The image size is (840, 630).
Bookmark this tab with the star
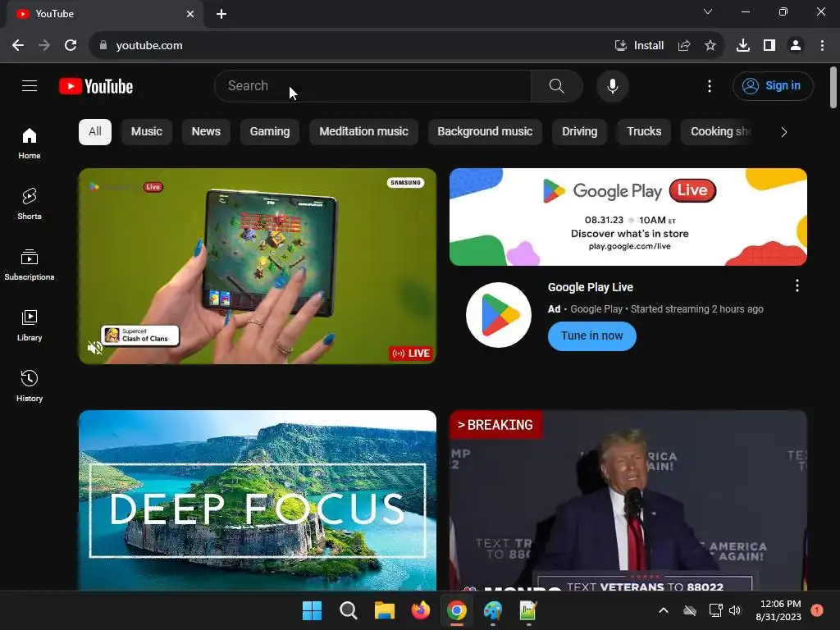[x=710, y=46]
